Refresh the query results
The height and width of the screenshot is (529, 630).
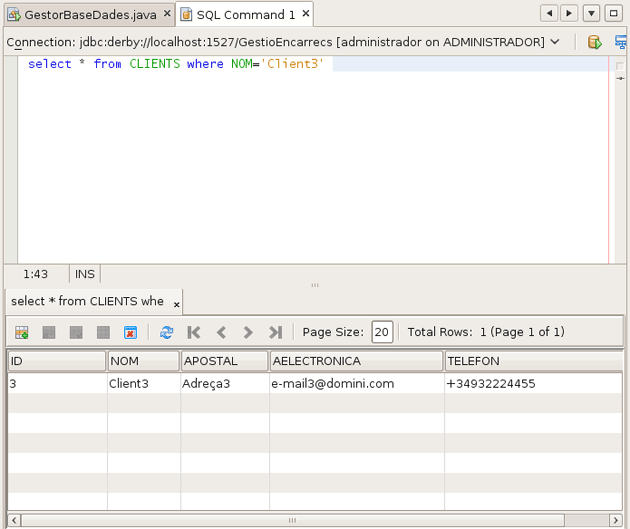point(166,332)
